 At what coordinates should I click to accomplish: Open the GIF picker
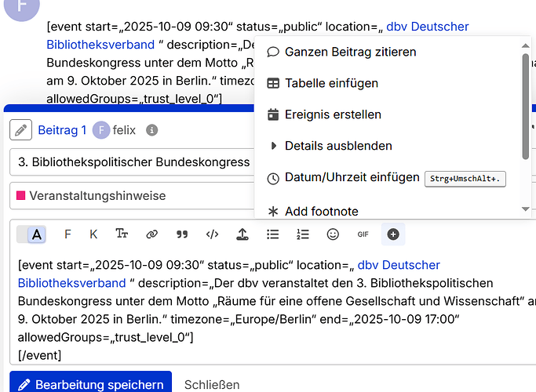tap(363, 234)
